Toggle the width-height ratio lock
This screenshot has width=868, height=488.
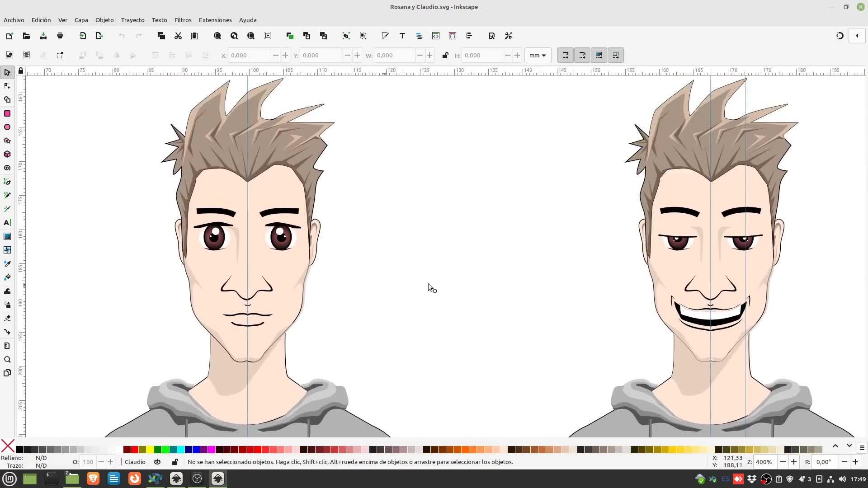coord(445,55)
